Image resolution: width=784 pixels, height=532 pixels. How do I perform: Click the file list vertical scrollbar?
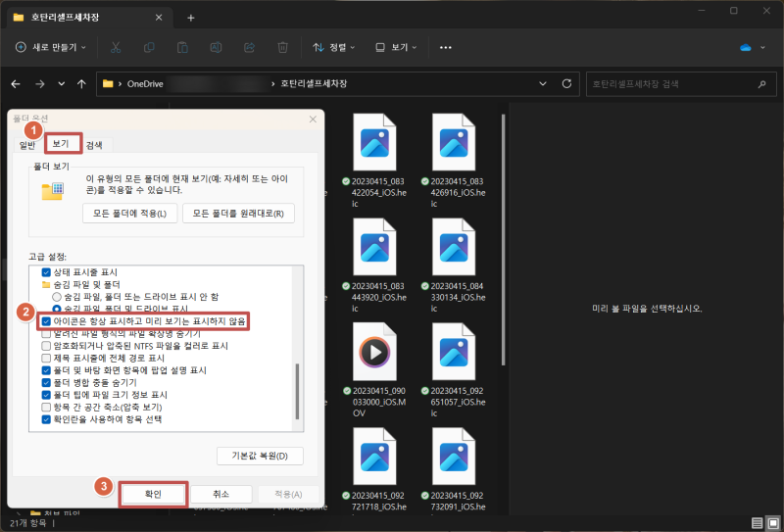[503, 240]
